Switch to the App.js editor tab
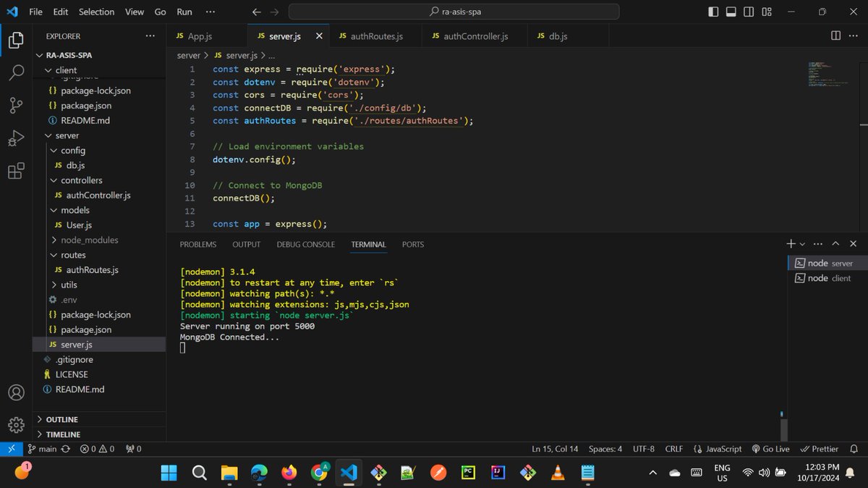868x488 pixels. pos(207,36)
